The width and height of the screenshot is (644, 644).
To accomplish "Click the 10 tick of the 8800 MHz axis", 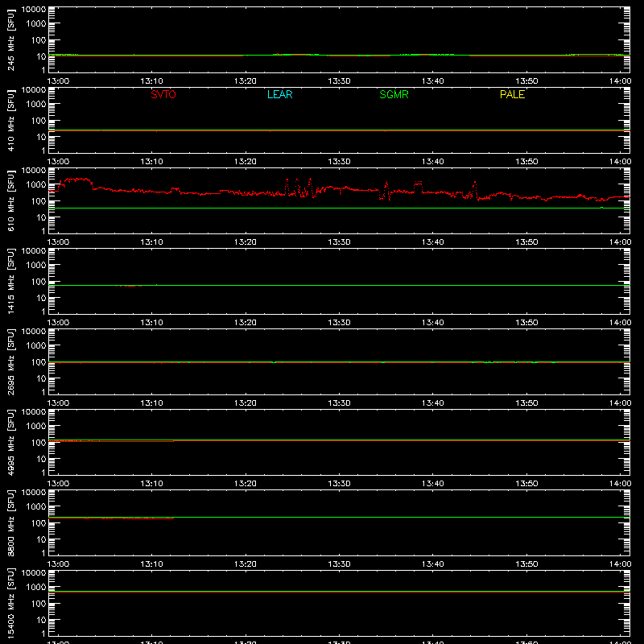I will pyautogui.click(x=41, y=539).
